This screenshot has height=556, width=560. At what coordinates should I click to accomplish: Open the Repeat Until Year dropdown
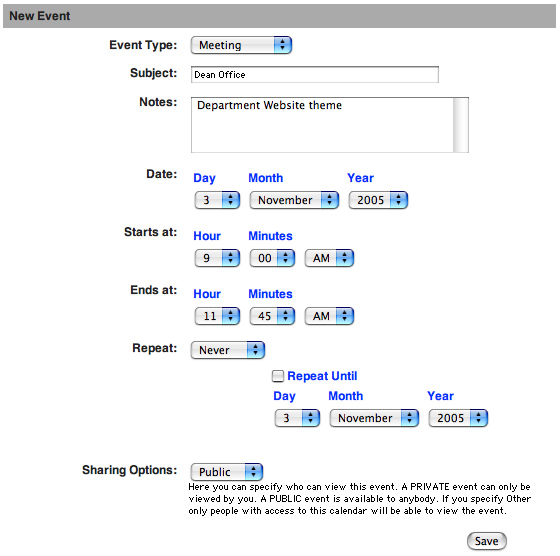click(x=458, y=418)
